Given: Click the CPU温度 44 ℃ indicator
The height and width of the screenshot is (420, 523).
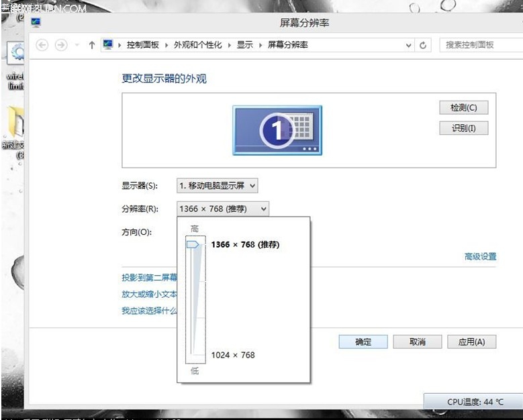Looking at the screenshot, I should (x=474, y=402).
